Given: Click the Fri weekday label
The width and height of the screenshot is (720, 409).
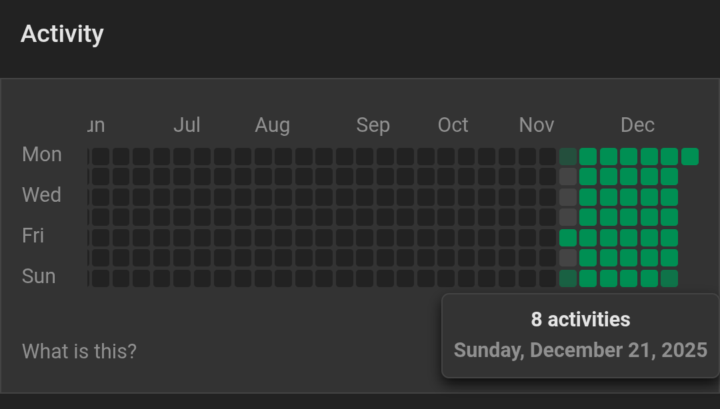Looking at the screenshot, I should point(34,236).
